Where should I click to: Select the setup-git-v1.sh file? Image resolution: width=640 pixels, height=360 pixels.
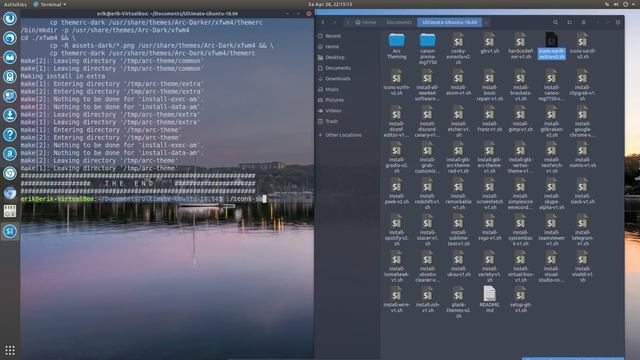[520, 300]
